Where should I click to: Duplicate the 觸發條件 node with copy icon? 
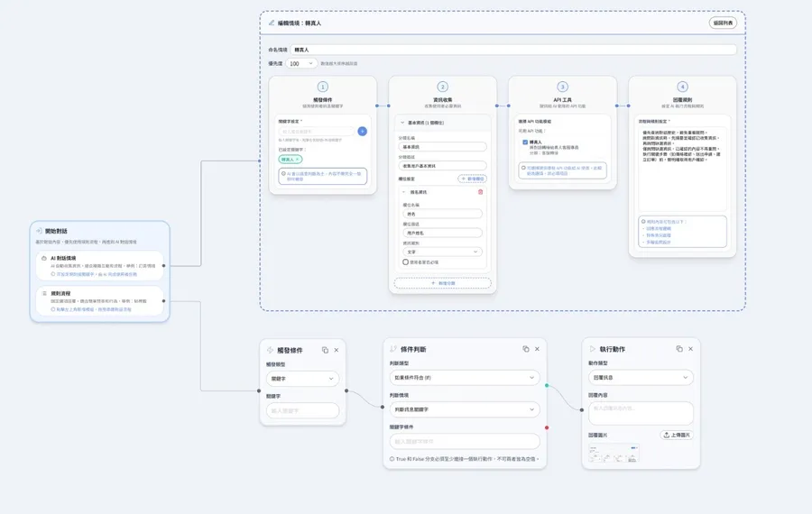click(x=325, y=350)
